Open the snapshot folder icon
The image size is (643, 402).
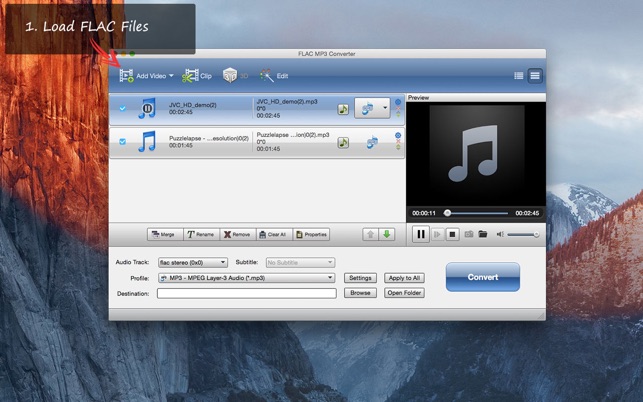click(482, 234)
